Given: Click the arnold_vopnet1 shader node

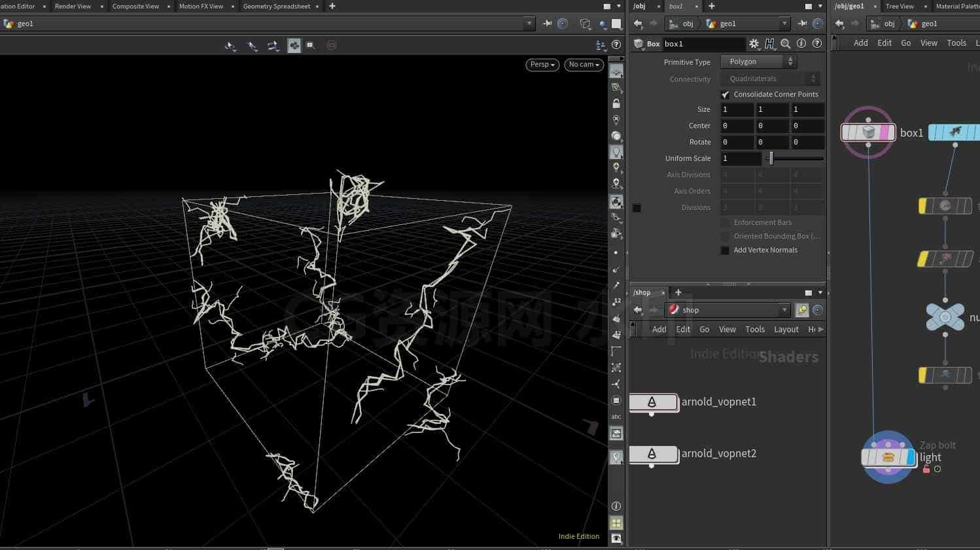Looking at the screenshot, I should pos(653,402).
